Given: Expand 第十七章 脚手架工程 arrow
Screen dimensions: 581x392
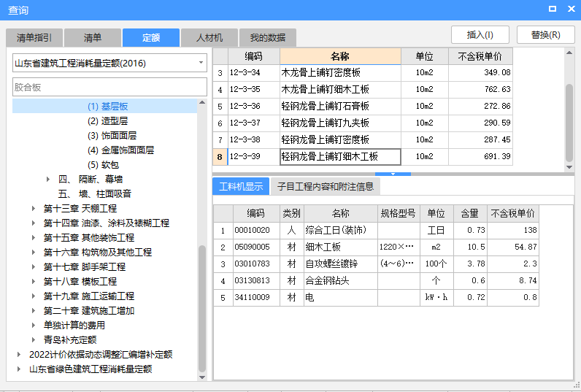Looking at the screenshot, I should coord(34,266).
